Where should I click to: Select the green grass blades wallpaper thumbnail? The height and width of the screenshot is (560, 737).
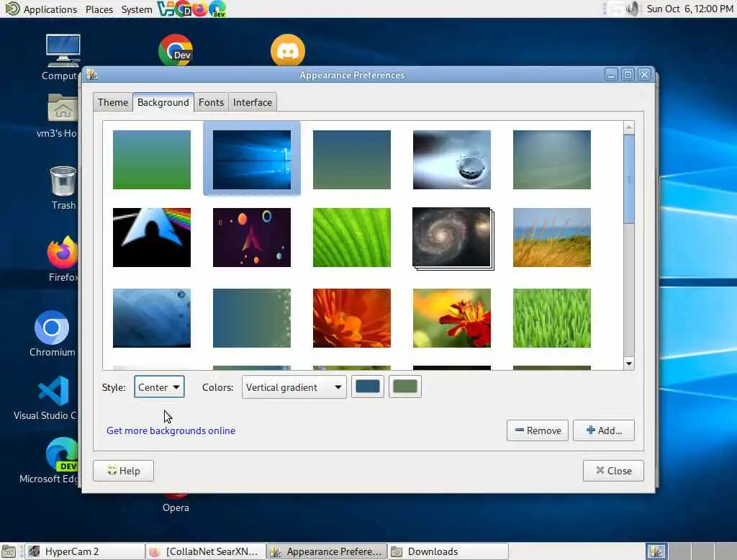click(552, 318)
